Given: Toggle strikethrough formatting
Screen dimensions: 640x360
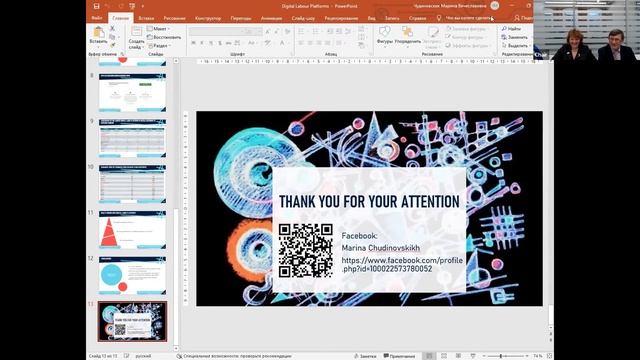Looking at the screenshot, I should (x=229, y=43).
